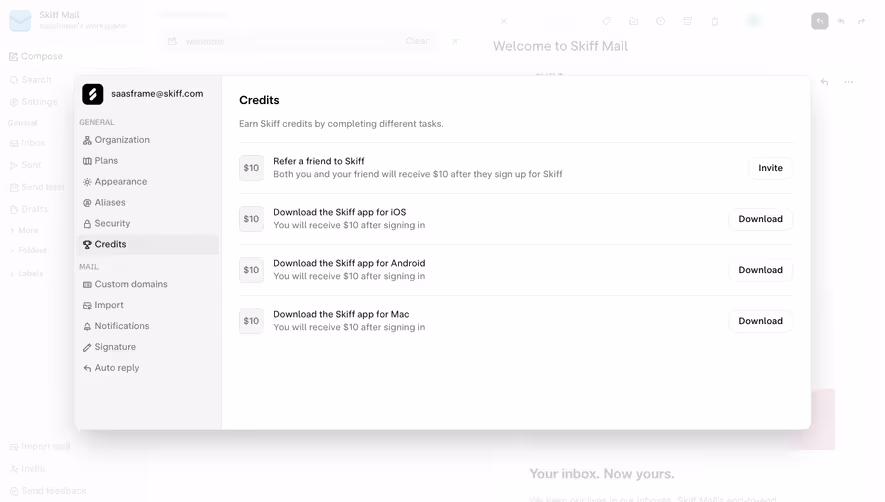Image resolution: width=885 pixels, height=502 pixels.
Task: Click the Signature pen icon
Action: pos(87,347)
